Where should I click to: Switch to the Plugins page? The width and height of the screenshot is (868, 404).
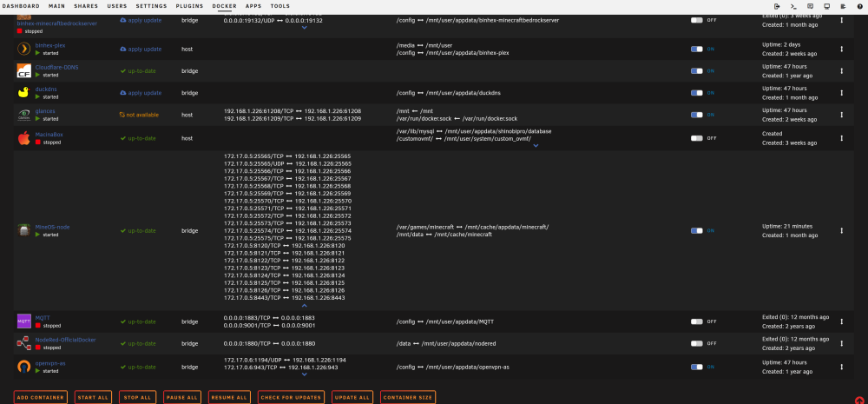(189, 6)
